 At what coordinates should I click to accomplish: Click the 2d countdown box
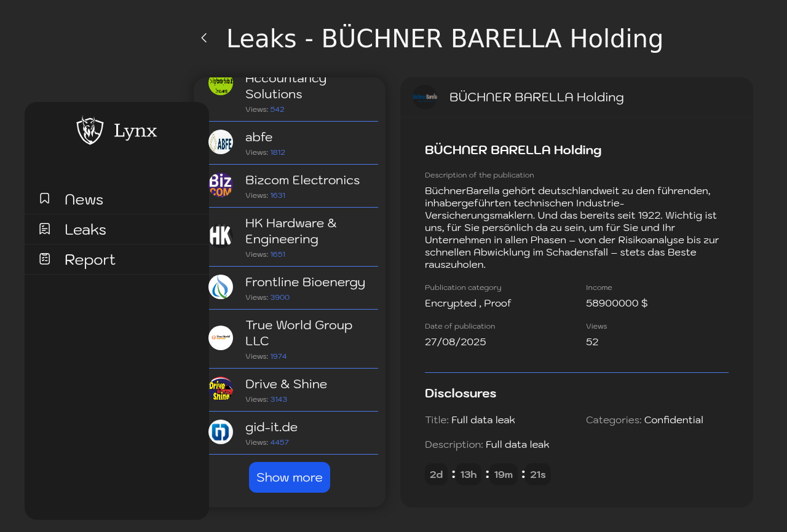(x=437, y=474)
